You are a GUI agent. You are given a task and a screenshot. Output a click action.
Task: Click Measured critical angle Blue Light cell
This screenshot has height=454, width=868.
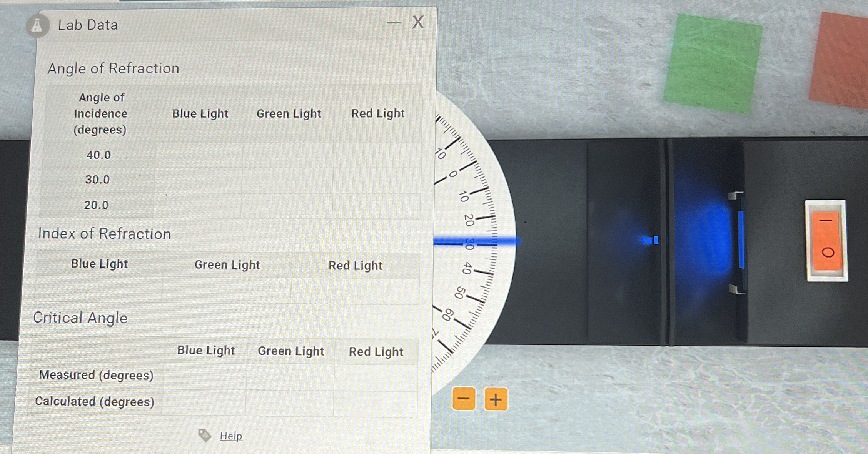[205, 376]
